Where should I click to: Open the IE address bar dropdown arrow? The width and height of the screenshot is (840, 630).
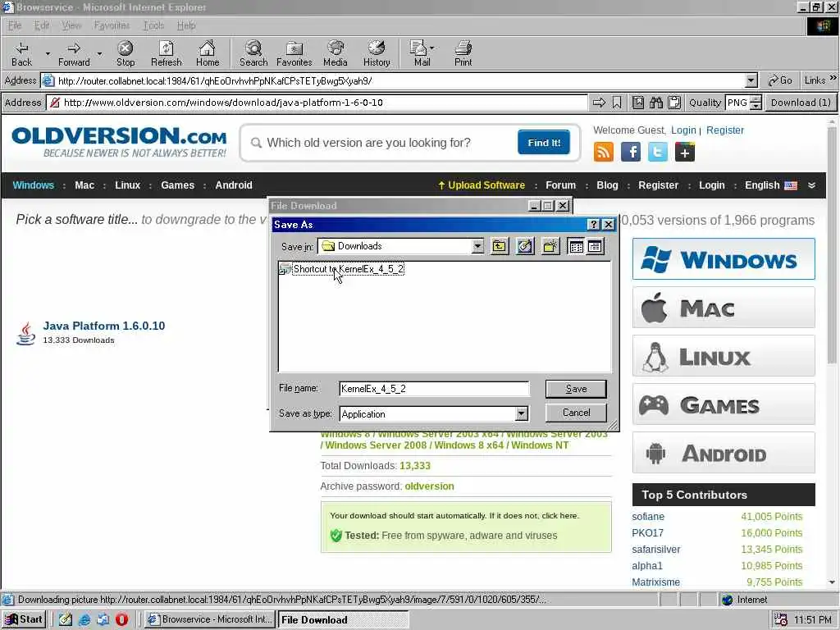[751, 81]
